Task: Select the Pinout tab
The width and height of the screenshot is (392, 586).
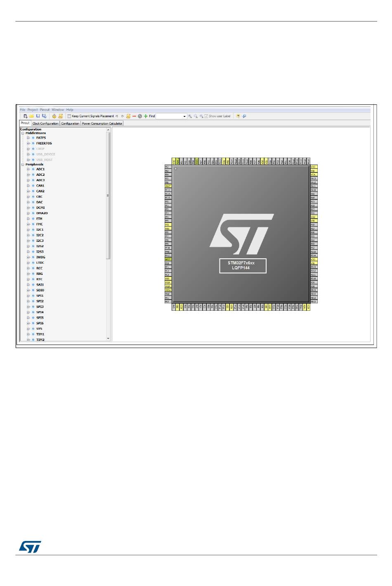Action: 25,123
